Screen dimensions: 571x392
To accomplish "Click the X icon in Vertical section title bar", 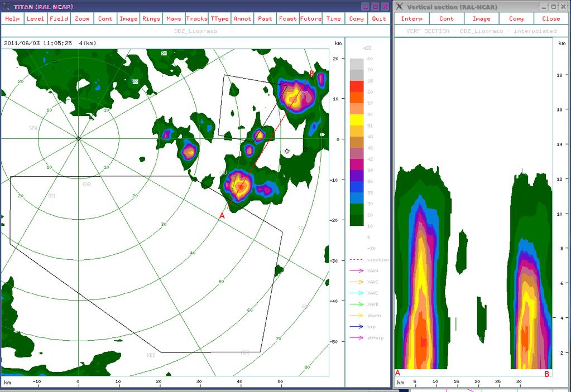I will tap(400, 7).
